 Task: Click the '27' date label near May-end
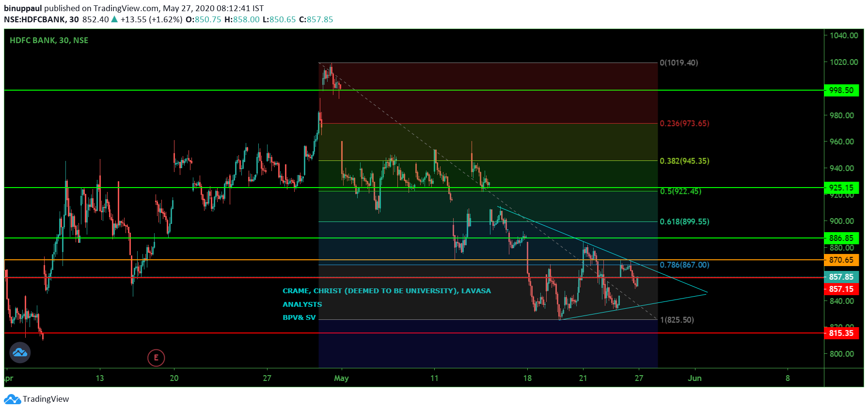[639, 378]
